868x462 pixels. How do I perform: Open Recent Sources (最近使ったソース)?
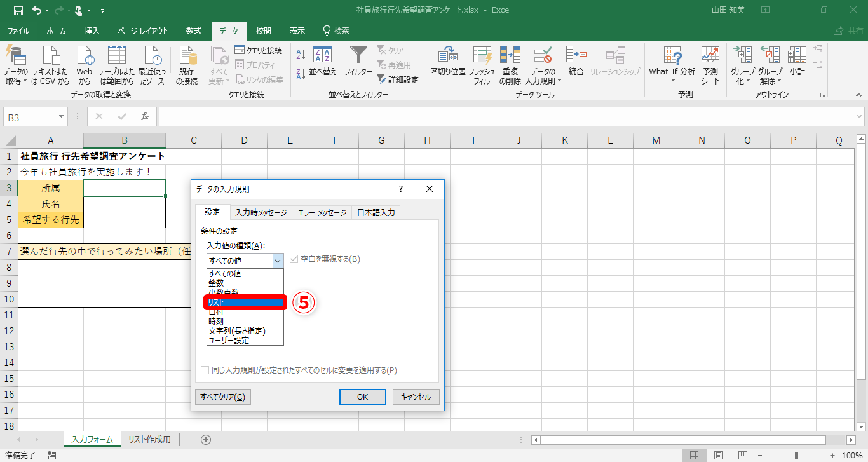(152, 65)
